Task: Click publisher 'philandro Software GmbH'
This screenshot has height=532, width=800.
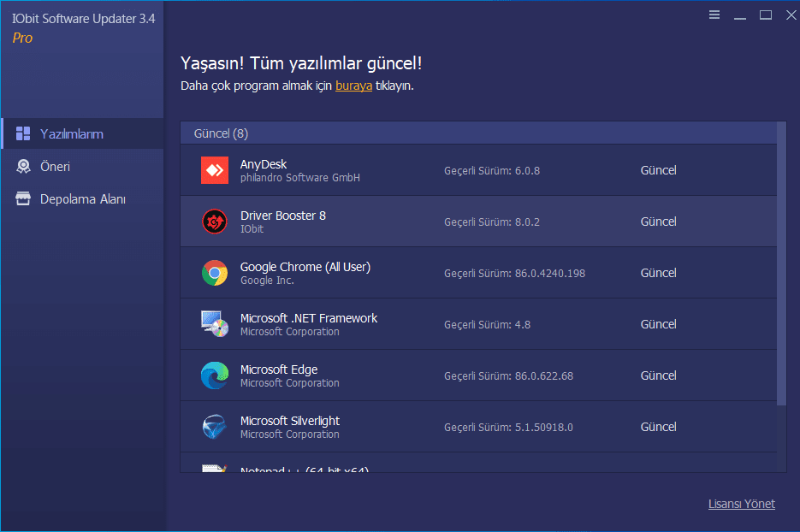Action: [x=300, y=178]
